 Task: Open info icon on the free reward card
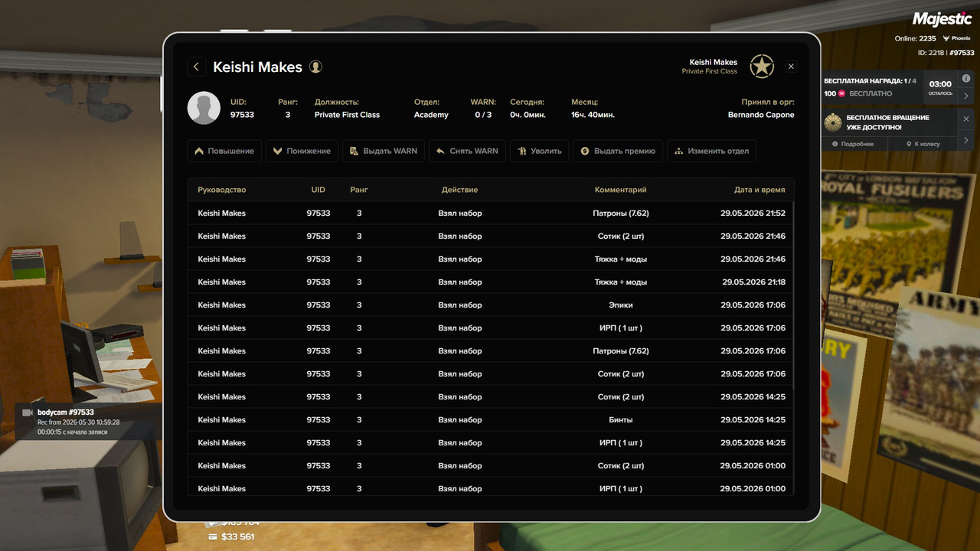[966, 78]
